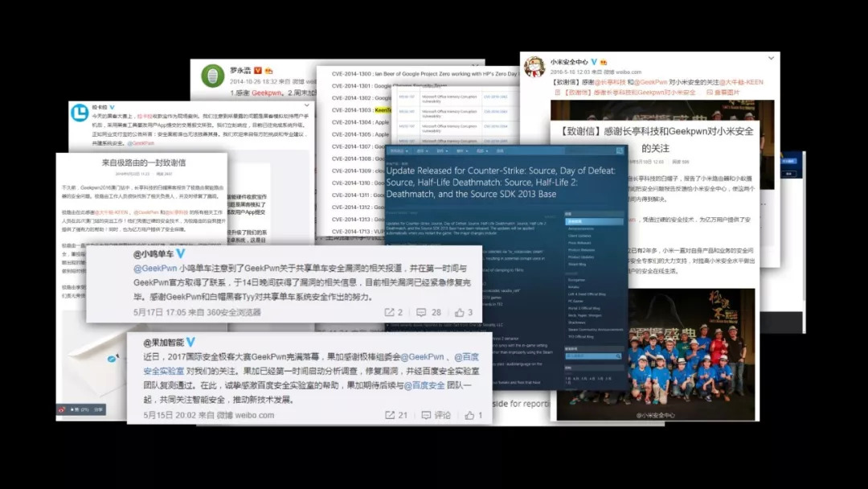Click @GeekPwn mention ending 拉卡拉 post
This screenshot has height=489, width=868.
coord(141,143)
